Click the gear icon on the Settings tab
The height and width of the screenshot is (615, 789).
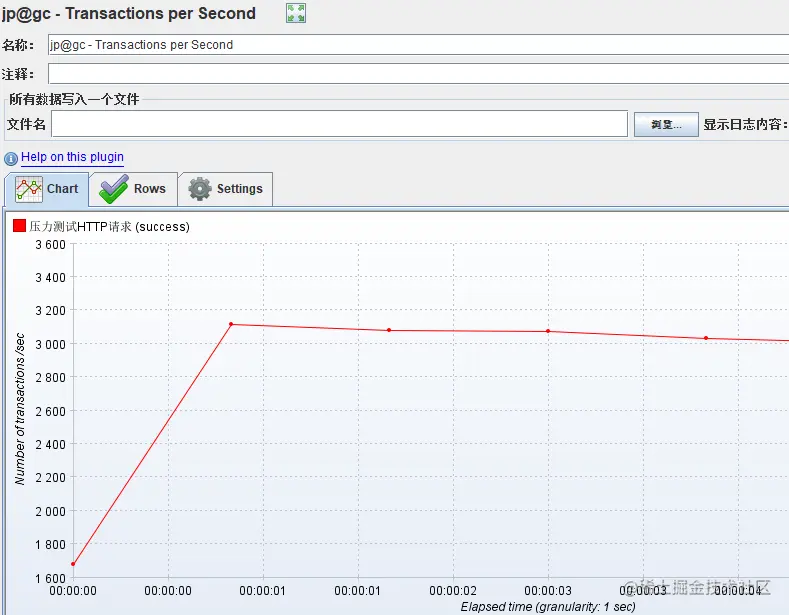[200, 189]
